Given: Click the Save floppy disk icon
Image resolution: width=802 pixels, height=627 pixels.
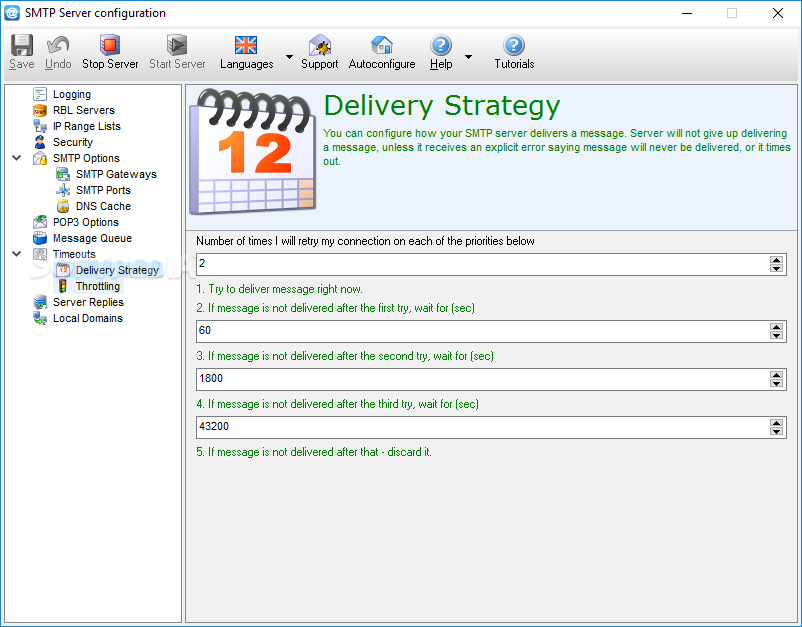Looking at the screenshot, I should point(21,45).
